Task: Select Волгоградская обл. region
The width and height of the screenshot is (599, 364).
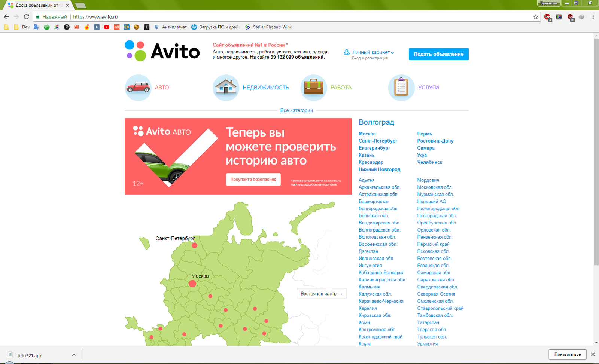Action: pos(379,230)
